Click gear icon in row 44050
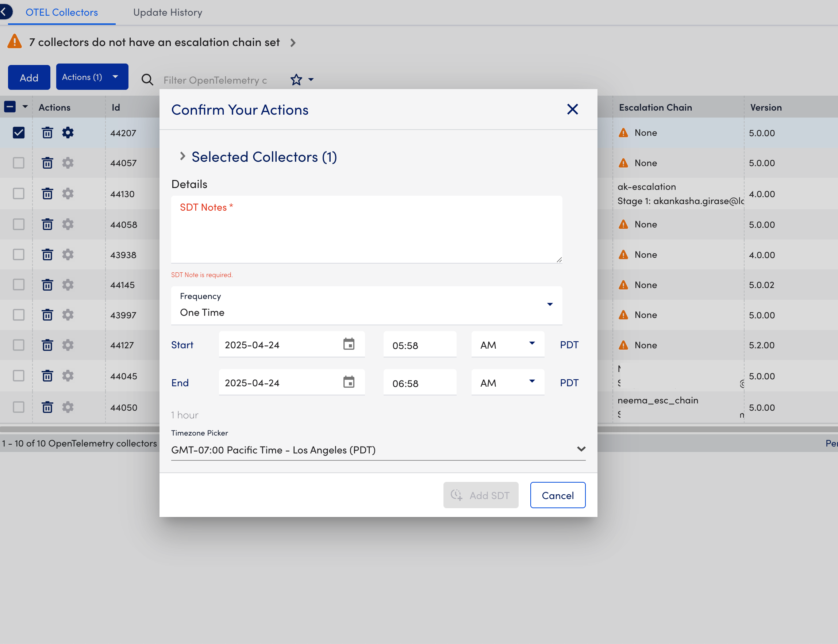This screenshot has width=838, height=644. 68,407
